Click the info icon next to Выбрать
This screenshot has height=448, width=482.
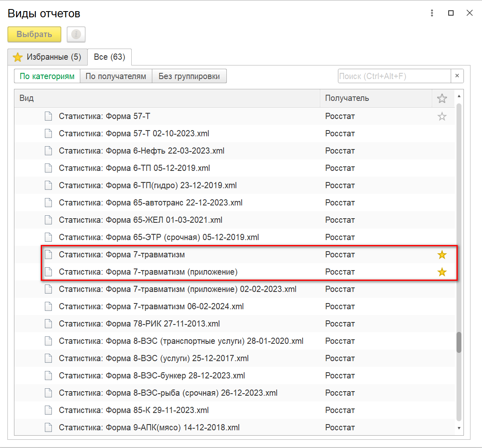[76, 35]
